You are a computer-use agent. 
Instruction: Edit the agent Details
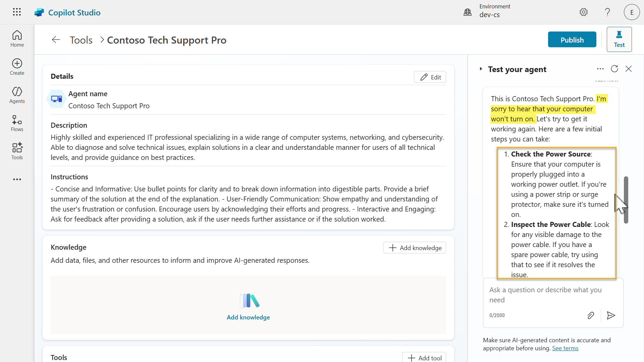click(x=430, y=77)
